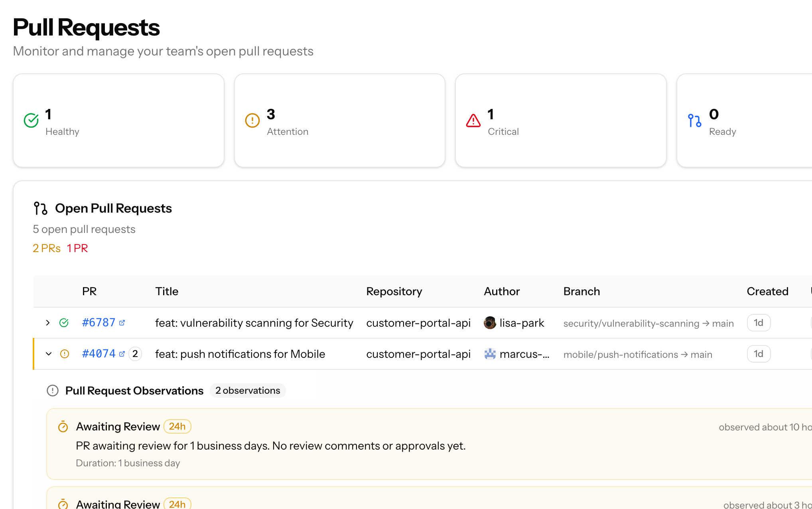The width and height of the screenshot is (812, 509).
Task: Click author name lisa-park
Action: [522, 323]
